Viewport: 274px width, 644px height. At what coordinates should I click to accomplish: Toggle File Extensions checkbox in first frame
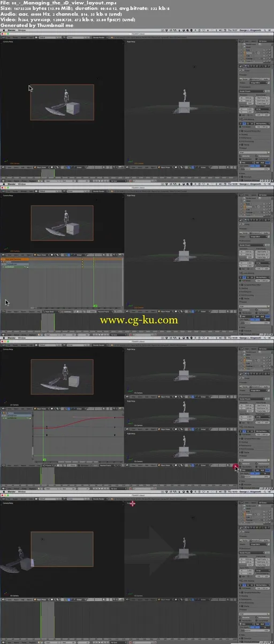coord(256,156)
